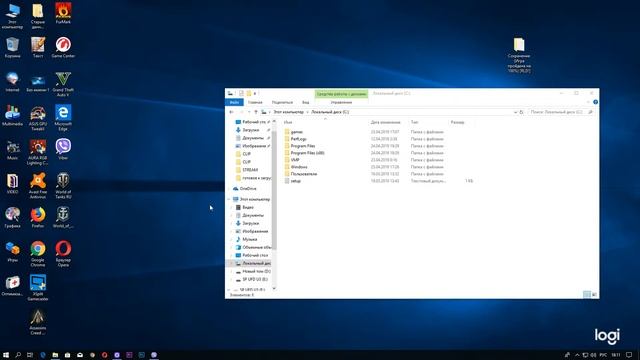Open Explorer help question-mark icon
Viewport: 640px width, 360px height.
595,102
